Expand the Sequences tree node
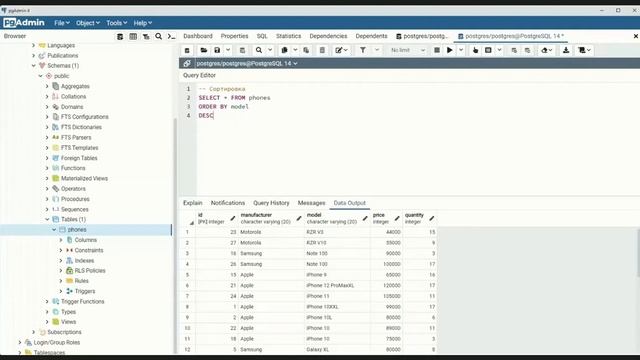 click(47, 209)
